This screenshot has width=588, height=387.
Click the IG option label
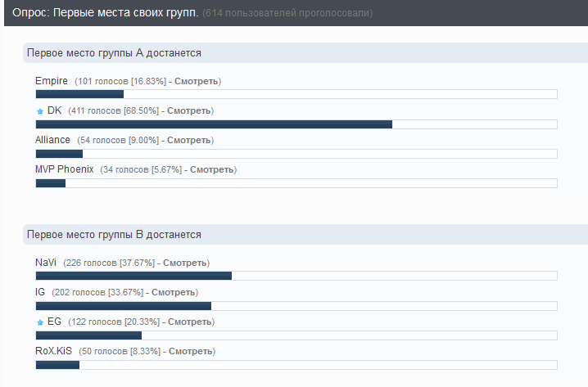click(40, 292)
